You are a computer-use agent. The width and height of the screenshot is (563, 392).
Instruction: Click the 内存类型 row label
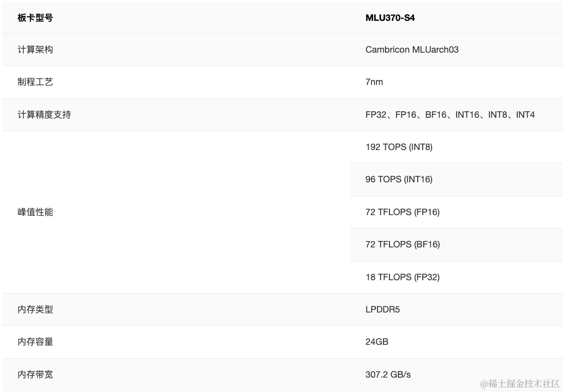point(35,310)
